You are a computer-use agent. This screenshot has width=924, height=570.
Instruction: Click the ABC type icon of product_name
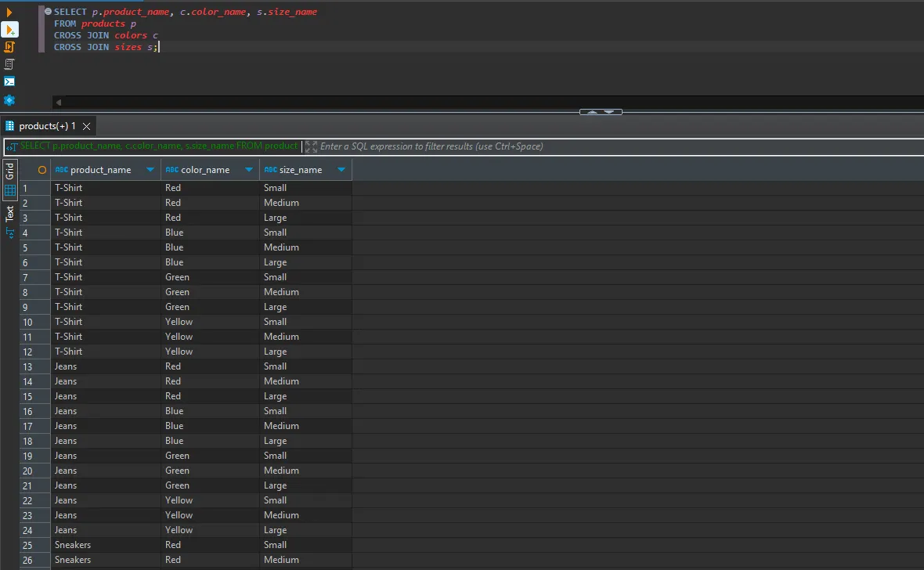pyautogui.click(x=61, y=170)
